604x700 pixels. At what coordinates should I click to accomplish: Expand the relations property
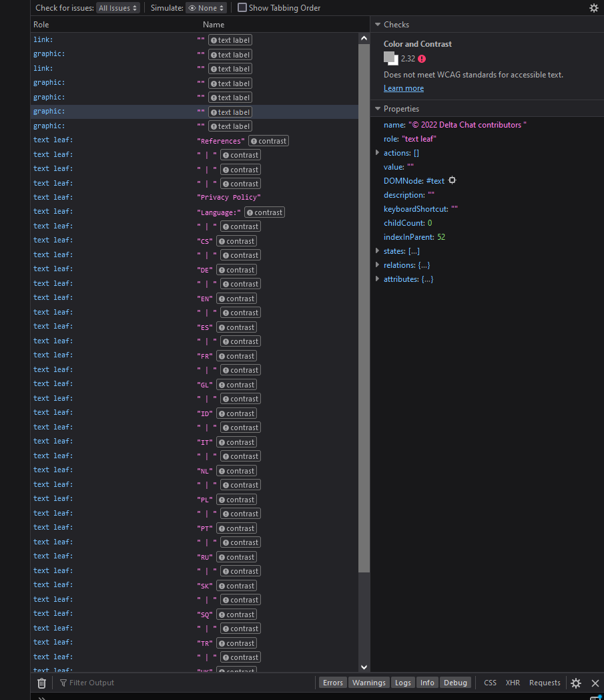pyautogui.click(x=377, y=265)
